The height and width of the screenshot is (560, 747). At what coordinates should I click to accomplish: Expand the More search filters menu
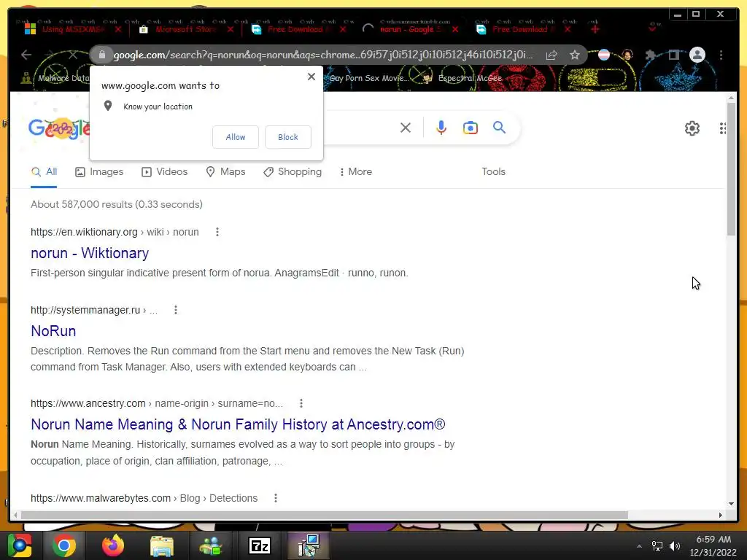(355, 172)
